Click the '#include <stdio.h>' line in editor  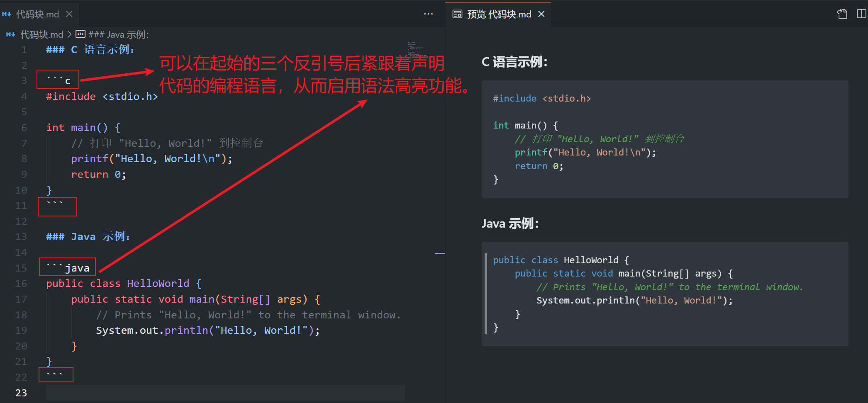tap(102, 97)
